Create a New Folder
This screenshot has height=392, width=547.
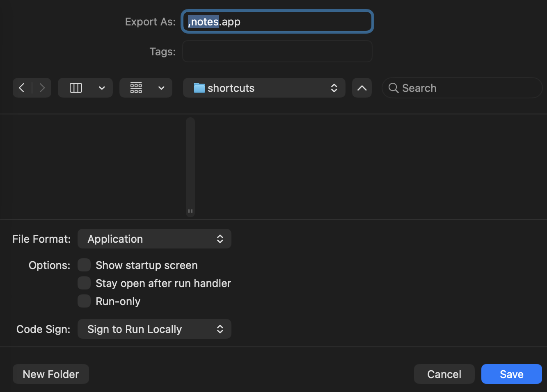click(50, 374)
